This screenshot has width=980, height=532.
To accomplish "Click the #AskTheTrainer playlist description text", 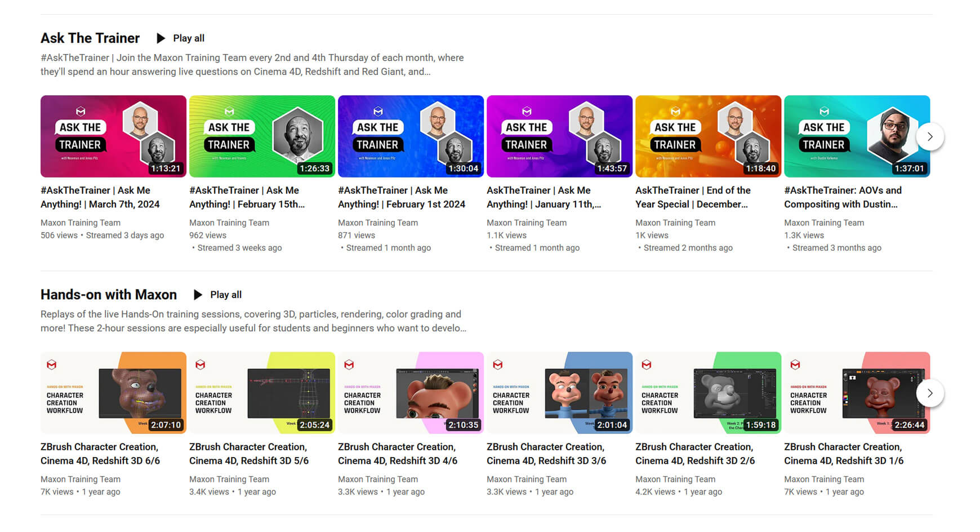I will tap(252, 64).
